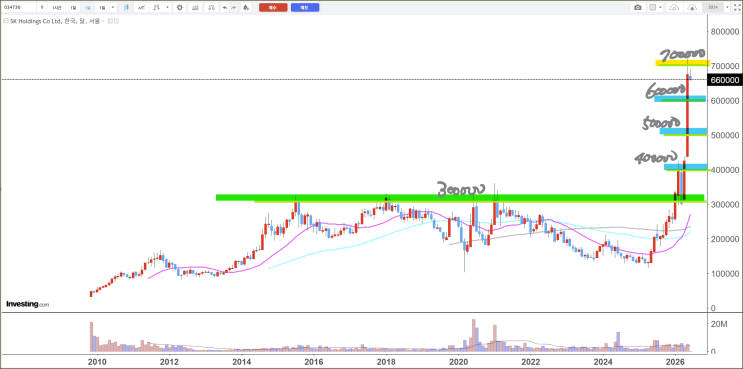Click the 700000 price axis label
Screen dimensions: 743x369
pos(725,66)
